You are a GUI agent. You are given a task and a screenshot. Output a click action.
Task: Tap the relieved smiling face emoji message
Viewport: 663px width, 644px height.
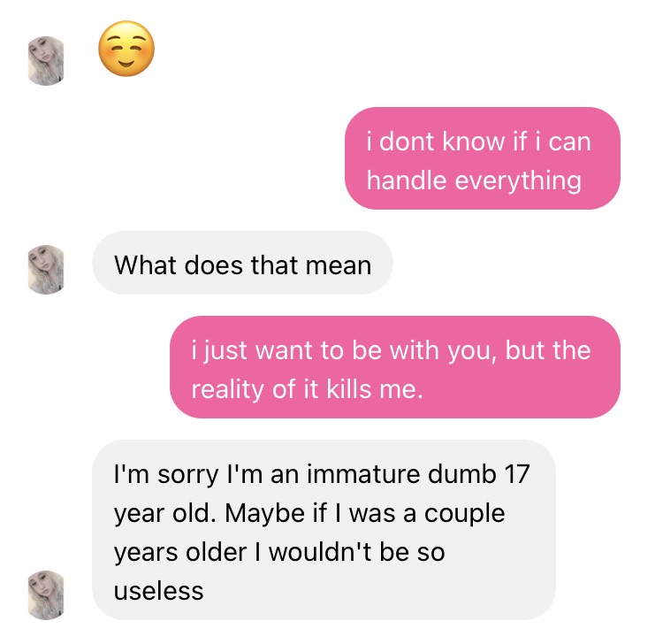tap(126, 49)
